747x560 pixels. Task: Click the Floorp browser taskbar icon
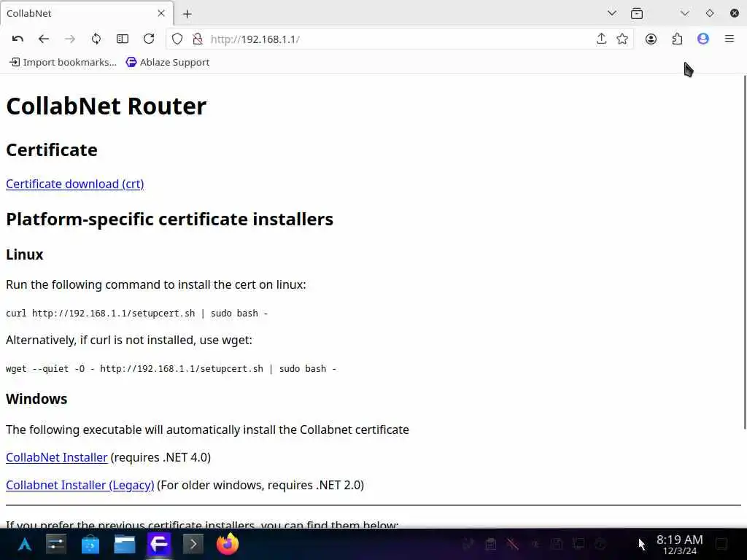pos(158,544)
